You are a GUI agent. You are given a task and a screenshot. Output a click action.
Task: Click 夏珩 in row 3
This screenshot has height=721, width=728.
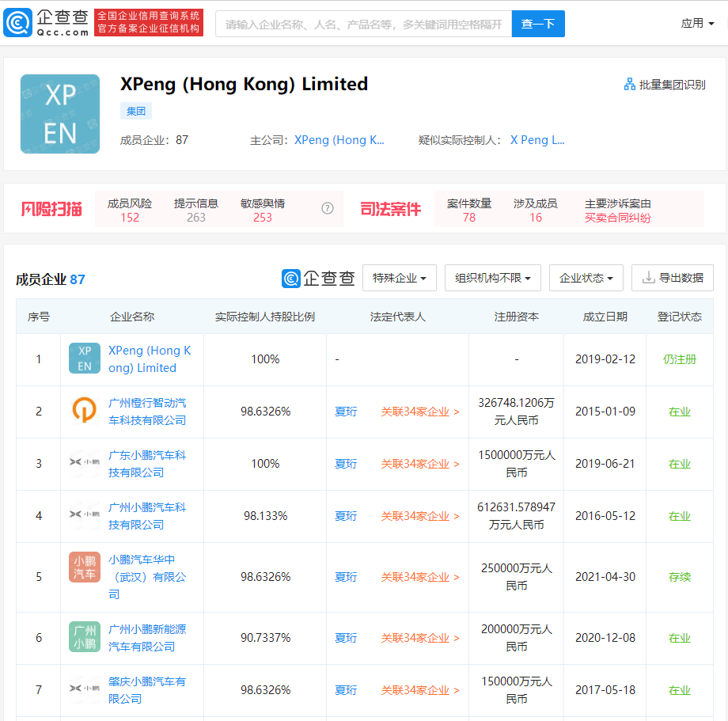(346, 463)
